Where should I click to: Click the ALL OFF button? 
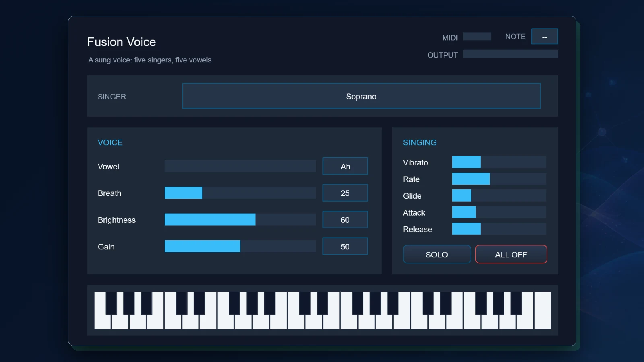[x=511, y=254]
